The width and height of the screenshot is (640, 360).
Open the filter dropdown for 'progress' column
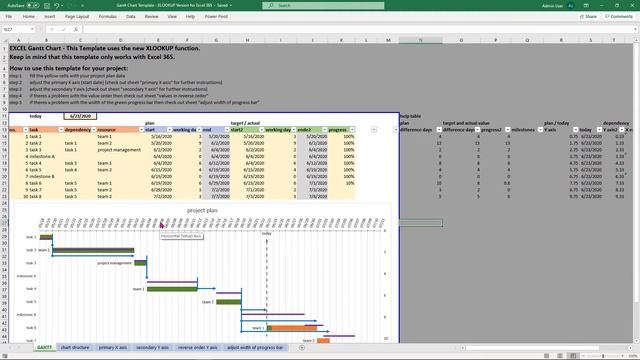352,130
